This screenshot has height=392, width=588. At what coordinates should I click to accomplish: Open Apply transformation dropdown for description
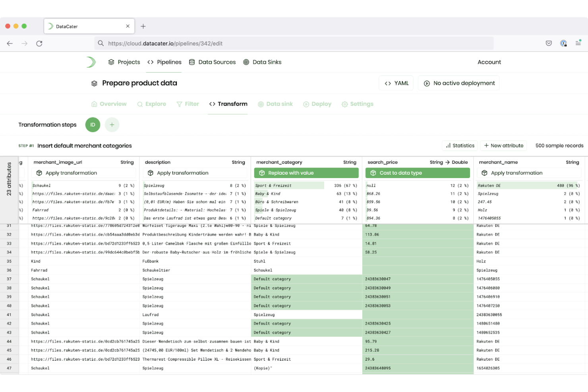195,173
